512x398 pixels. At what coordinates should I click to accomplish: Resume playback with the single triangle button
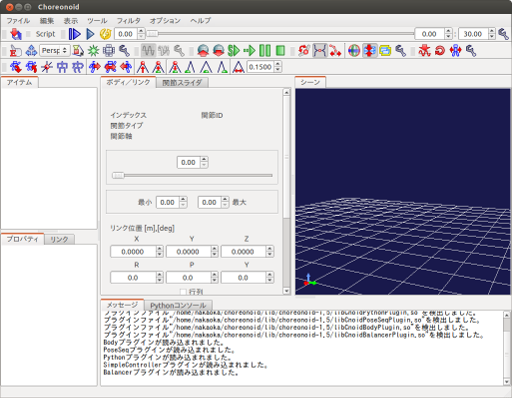click(90, 34)
